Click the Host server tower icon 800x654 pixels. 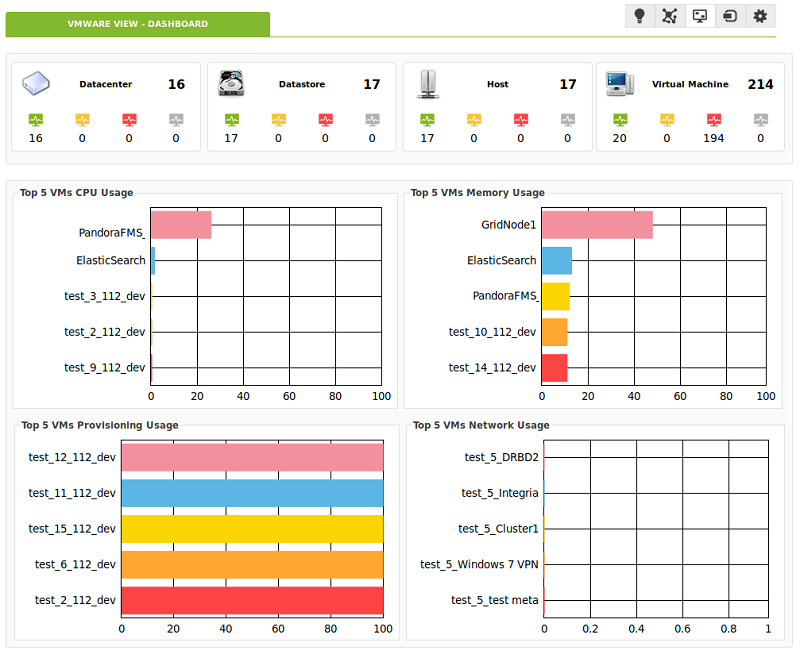click(x=428, y=84)
